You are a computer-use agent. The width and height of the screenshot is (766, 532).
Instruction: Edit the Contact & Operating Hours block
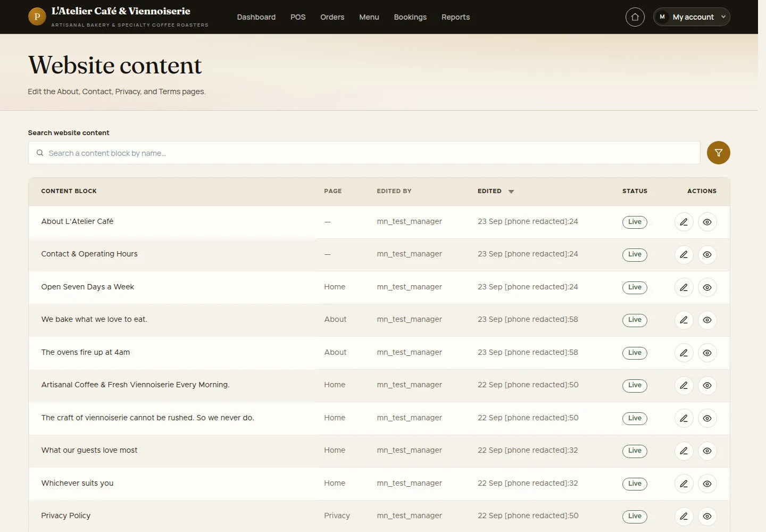pos(684,255)
